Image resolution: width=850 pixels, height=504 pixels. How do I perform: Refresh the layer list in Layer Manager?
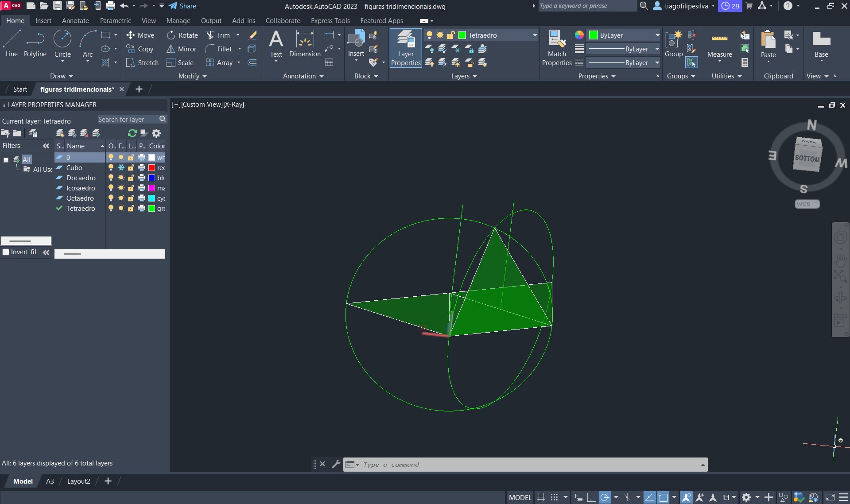[132, 133]
